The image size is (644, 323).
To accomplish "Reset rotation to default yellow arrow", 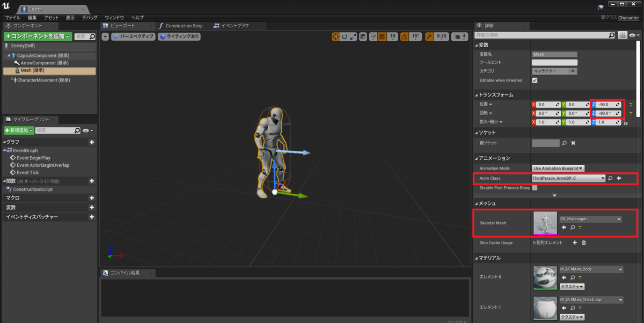I will (631, 113).
